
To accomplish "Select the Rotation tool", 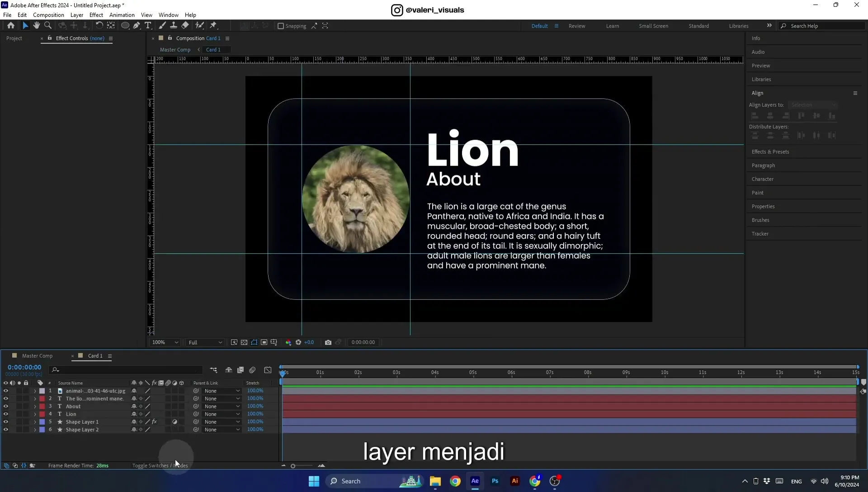I will pos(99,26).
